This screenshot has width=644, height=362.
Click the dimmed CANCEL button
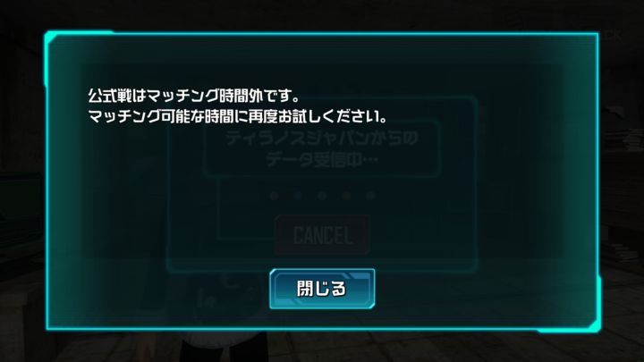click(x=322, y=235)
